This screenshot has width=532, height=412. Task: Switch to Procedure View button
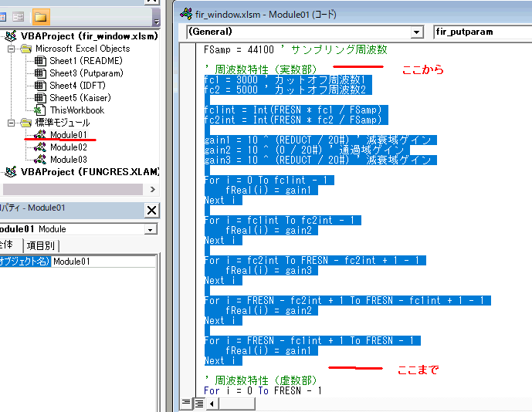click(186, 403)
